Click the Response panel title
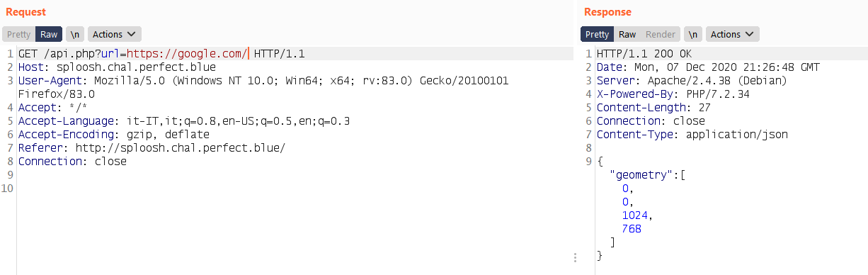Image resolution: width=868 pixels, height=275 pixels. pyautogui.click(x=607, y=12)
